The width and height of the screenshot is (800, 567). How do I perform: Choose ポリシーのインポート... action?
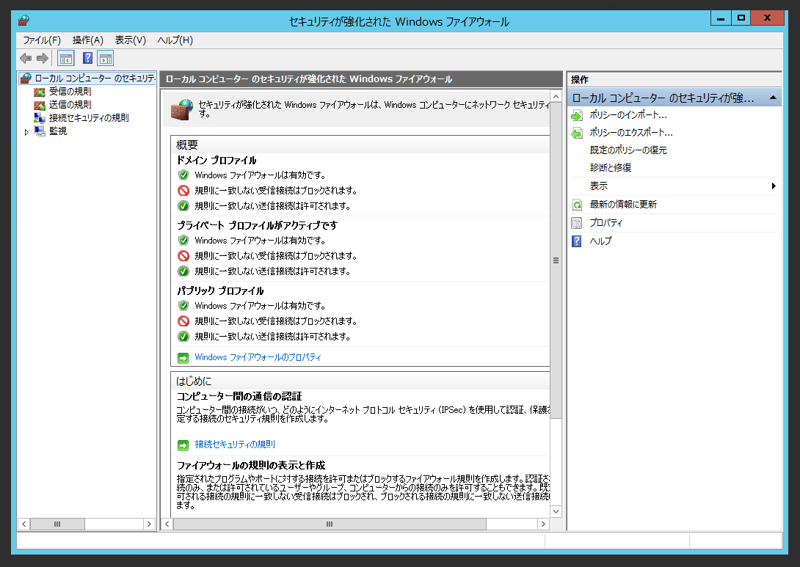pyautogui.click(x=628, y=115)
